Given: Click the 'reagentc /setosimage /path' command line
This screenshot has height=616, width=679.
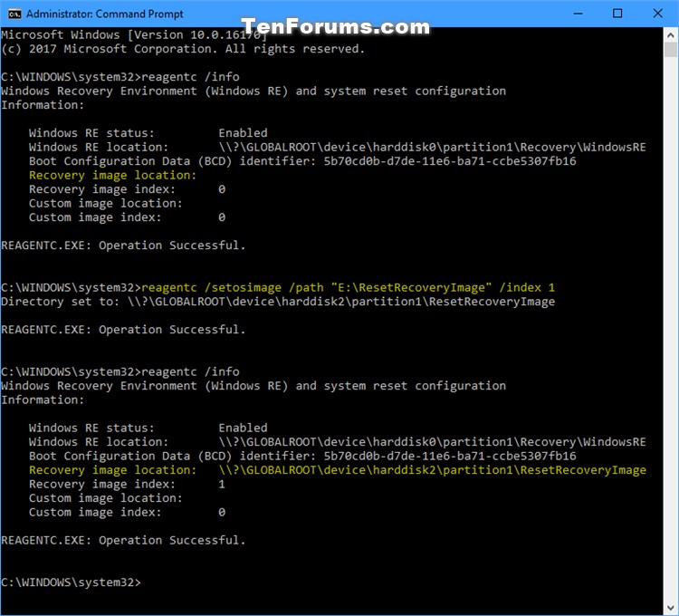Looking at the screenshot, I should pos(278,288).
